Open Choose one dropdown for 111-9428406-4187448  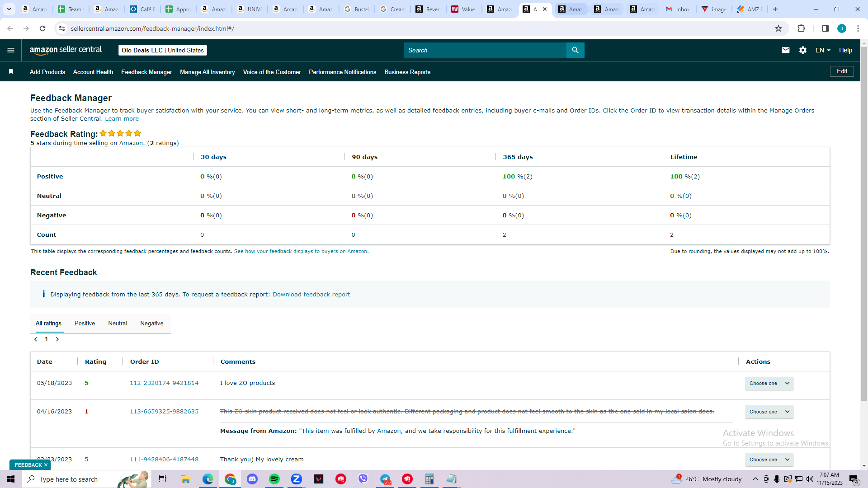click(x=769, y=460)
